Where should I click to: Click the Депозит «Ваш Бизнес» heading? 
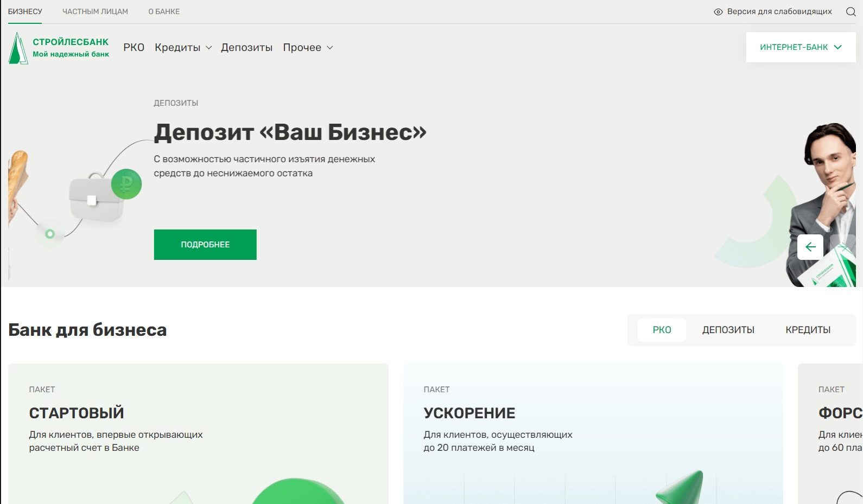click(x=290, y=132)
